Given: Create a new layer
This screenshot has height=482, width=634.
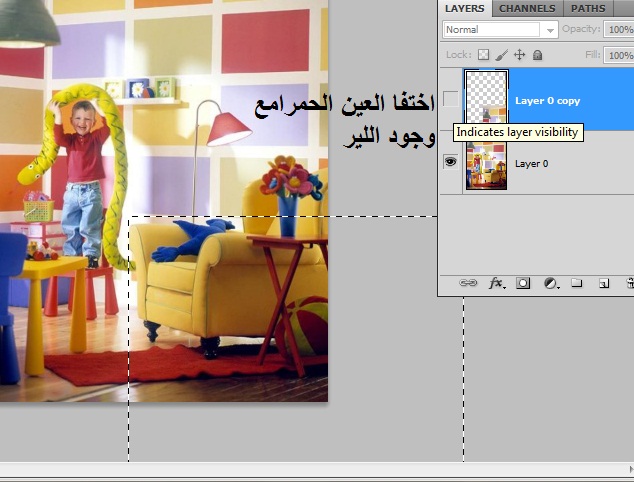Looking at the screenshot, I should 604,284.
